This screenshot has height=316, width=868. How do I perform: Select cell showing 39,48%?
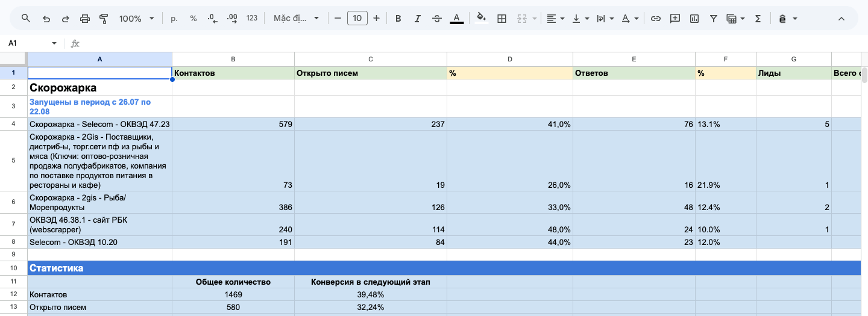[371, 295]
